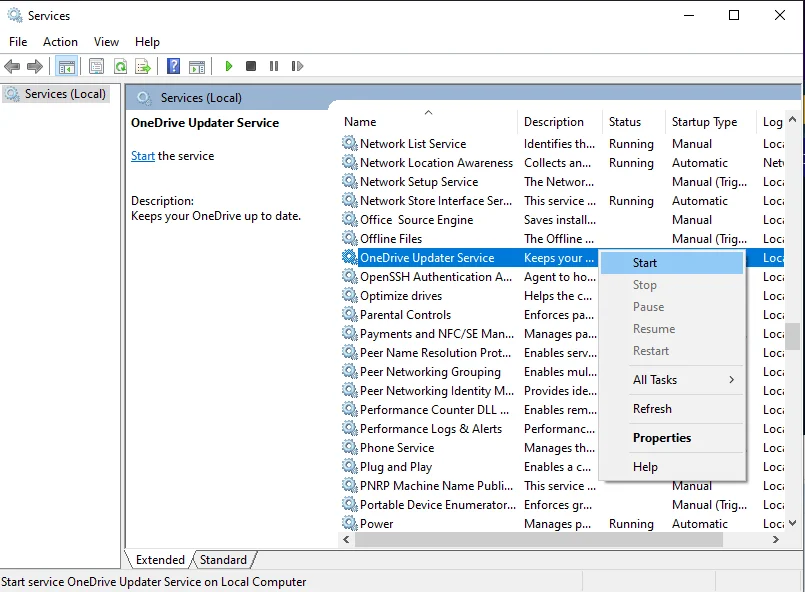Click gear icon beside Phone Service
The width and height of the screenshot is (805, 592).
[350, 447]
